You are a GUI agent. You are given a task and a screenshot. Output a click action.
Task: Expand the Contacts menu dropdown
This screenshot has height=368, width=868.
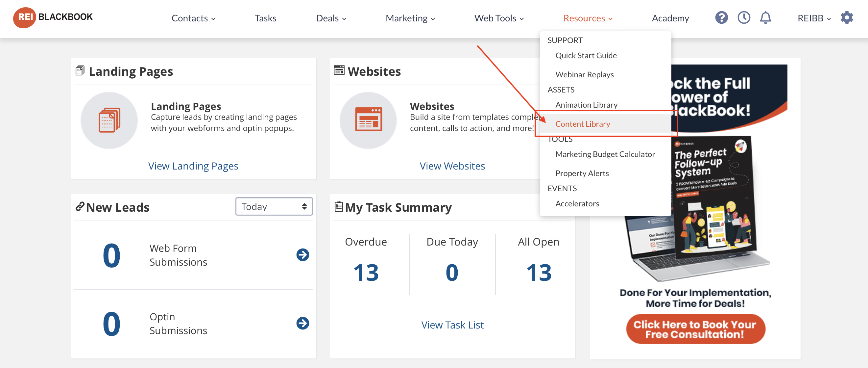(193, 18)
